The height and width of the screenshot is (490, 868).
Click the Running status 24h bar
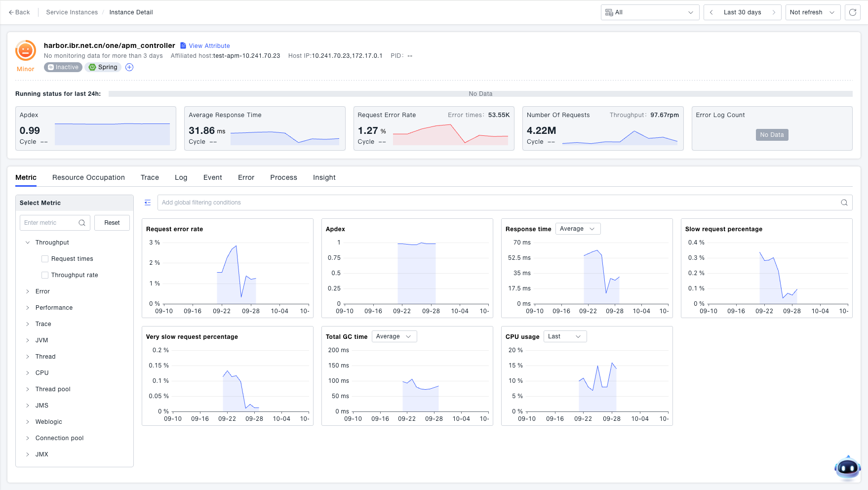[x=480, y=94]
